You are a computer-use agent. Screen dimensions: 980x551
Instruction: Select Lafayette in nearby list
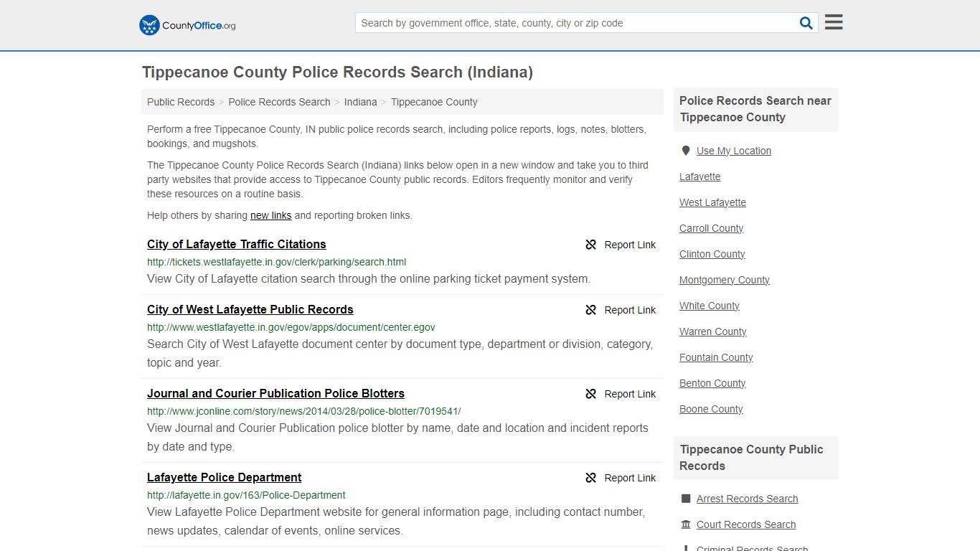(x=699, y=176)
